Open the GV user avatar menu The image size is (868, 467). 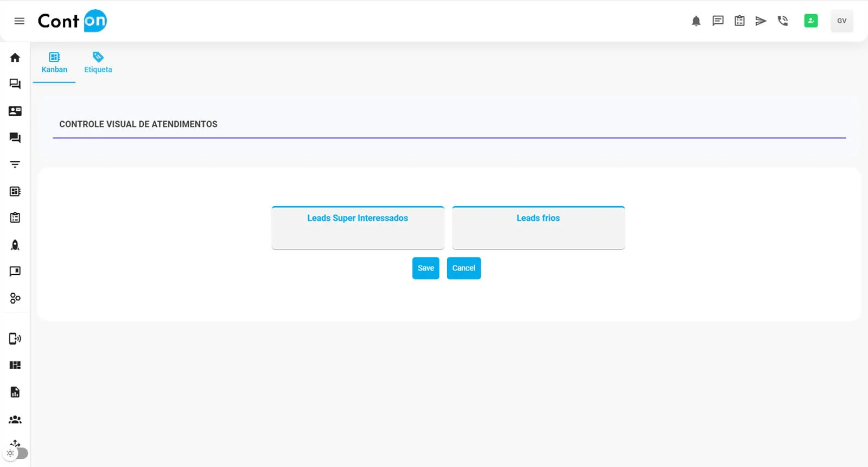click(x=841, y=21)
